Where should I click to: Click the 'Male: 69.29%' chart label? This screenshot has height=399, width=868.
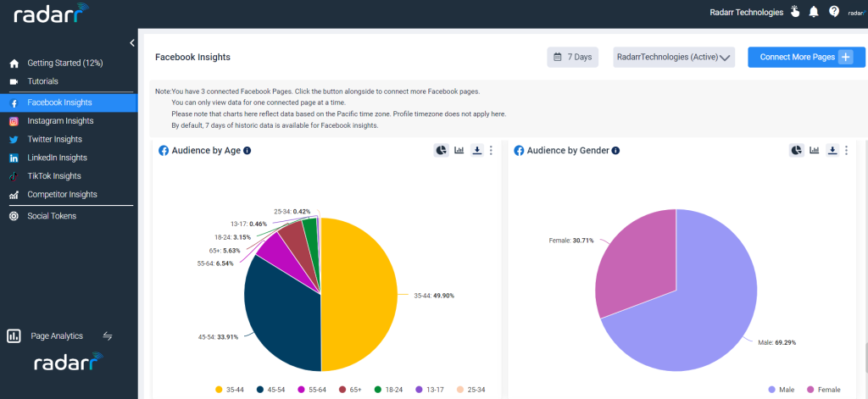[777, 342]
